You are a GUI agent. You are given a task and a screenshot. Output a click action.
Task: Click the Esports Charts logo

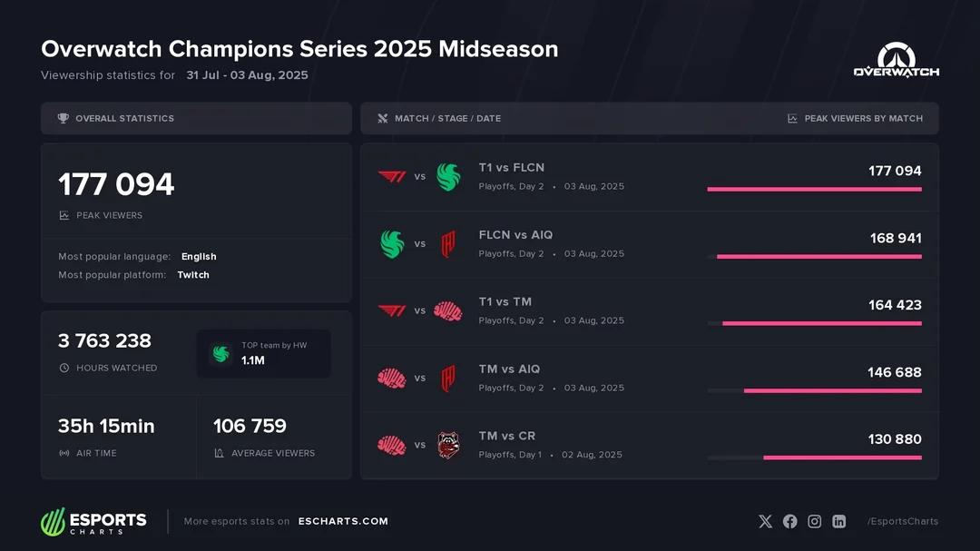click(x=93, y=521)
